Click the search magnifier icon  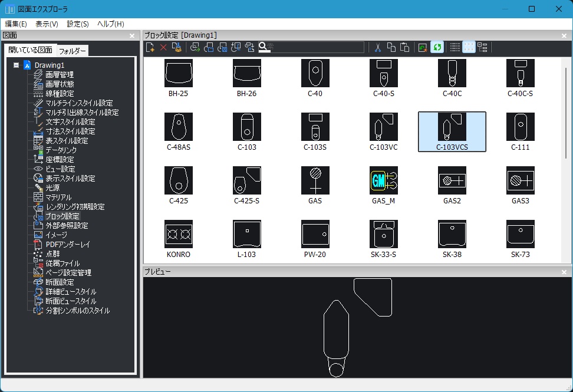click(263, 47)
